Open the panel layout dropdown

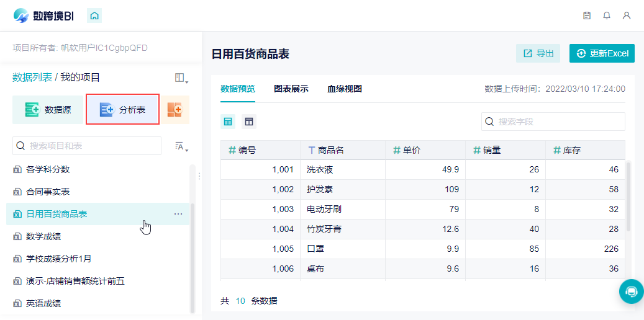coord(181,78)
